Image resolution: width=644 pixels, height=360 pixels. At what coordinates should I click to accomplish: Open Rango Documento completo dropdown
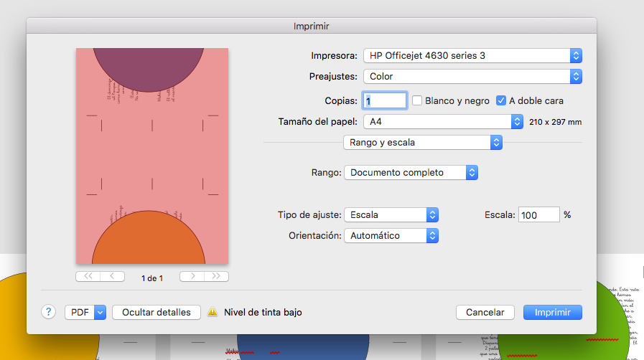coord(411,173)
